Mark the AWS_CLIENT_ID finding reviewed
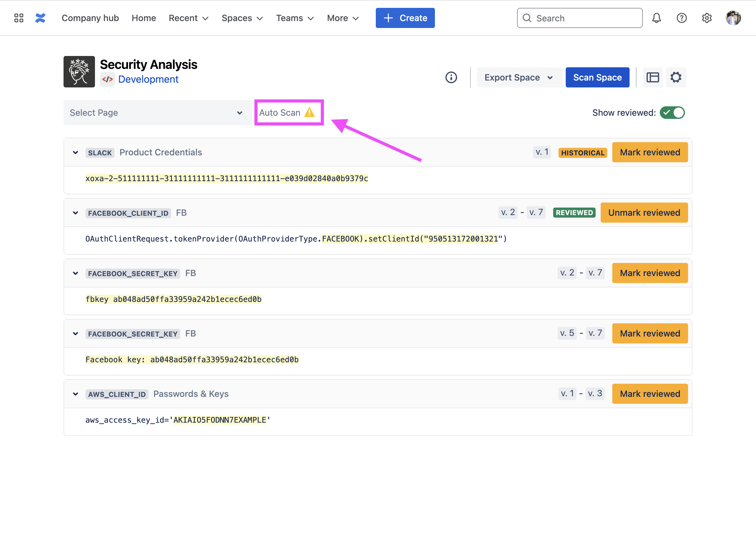 coord(650,394)
